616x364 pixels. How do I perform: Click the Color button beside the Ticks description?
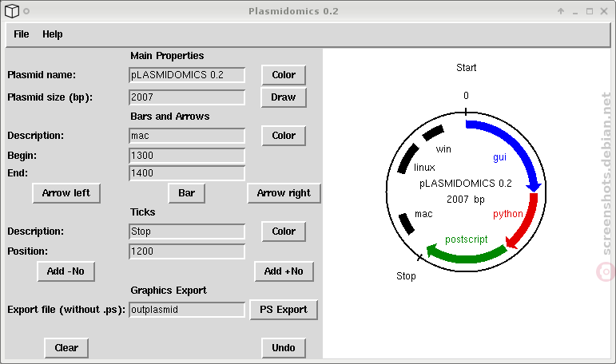point(284,231)
